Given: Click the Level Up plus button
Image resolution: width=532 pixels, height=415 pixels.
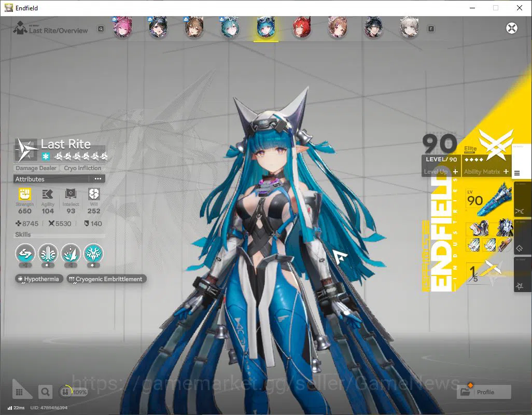Looking at the screenshot, I should [x=455, y=172].
